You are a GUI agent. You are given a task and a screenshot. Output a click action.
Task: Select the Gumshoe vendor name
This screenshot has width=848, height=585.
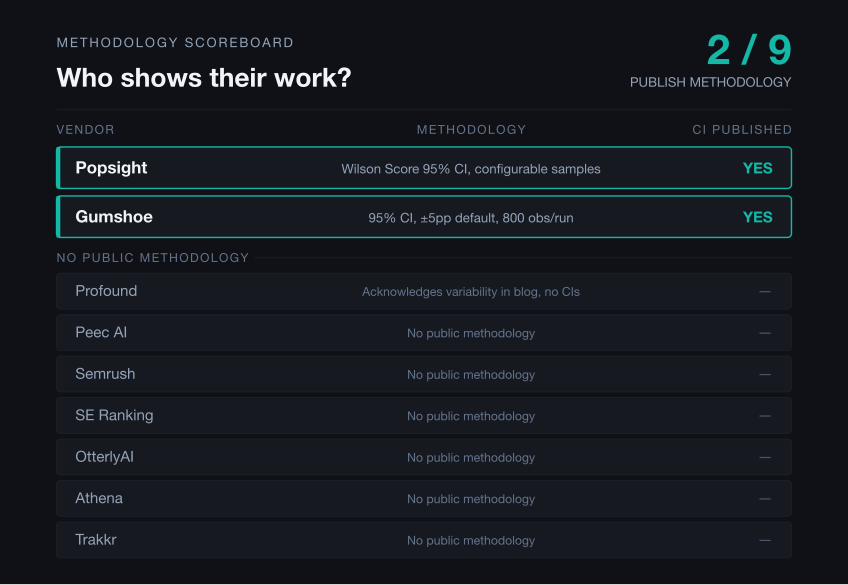click(x=114, y=217)
